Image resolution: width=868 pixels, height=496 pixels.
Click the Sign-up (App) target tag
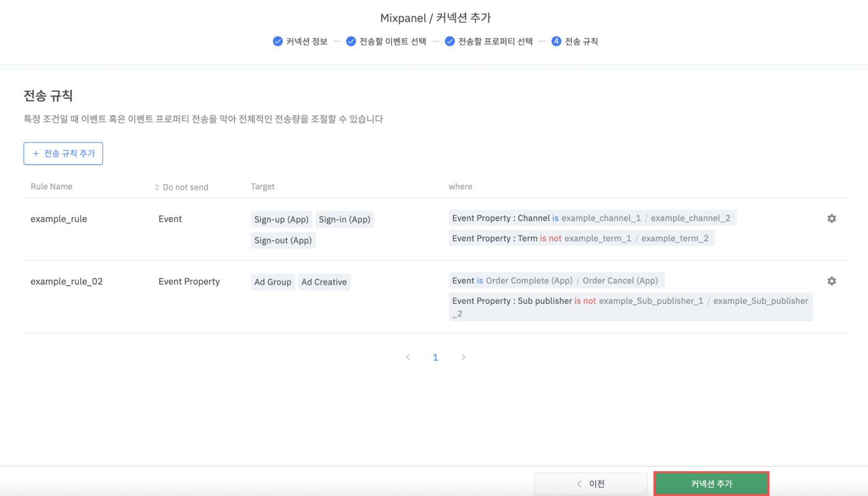point(281,219)
